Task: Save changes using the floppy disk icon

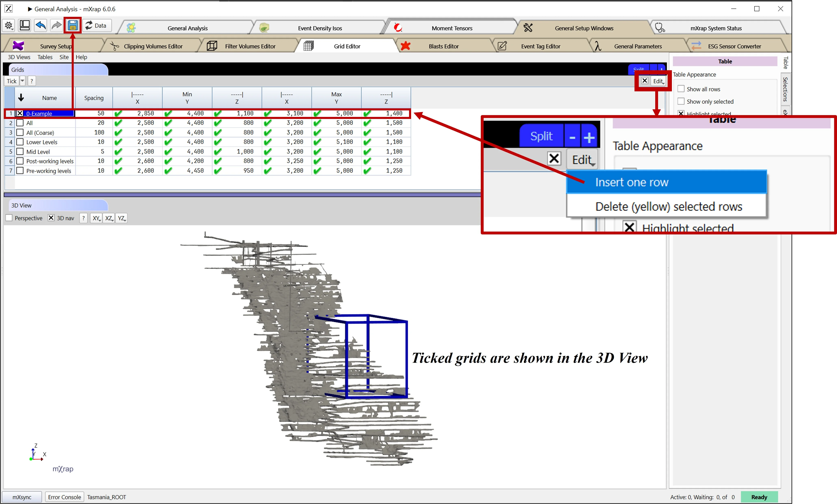Action: [x=72, y=25]
